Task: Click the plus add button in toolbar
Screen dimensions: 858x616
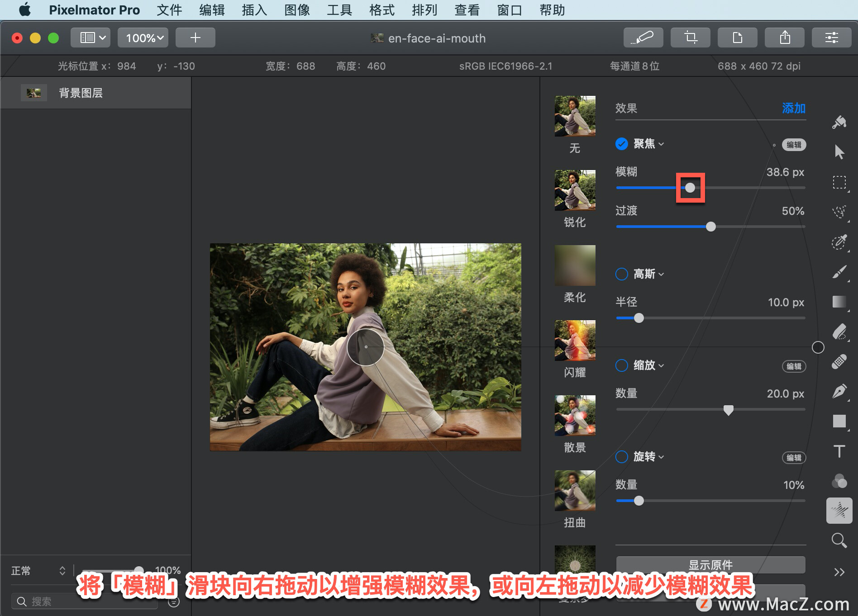Action: point(195,38)
